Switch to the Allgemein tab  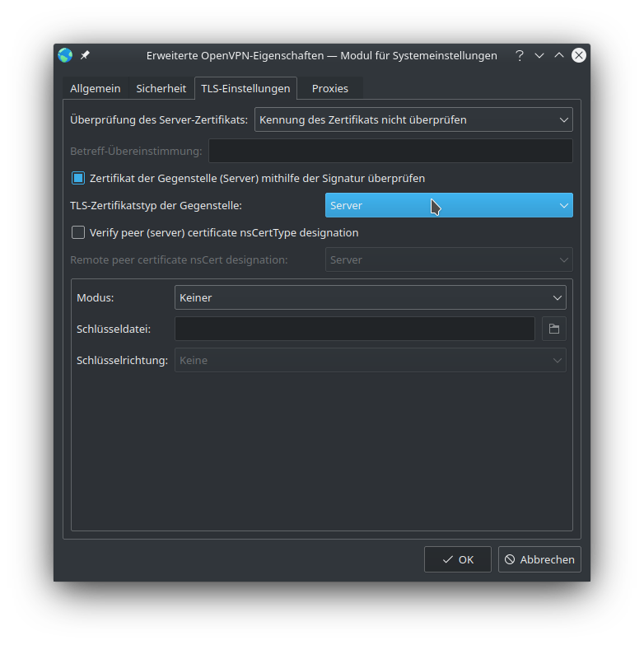coord(96,88)
